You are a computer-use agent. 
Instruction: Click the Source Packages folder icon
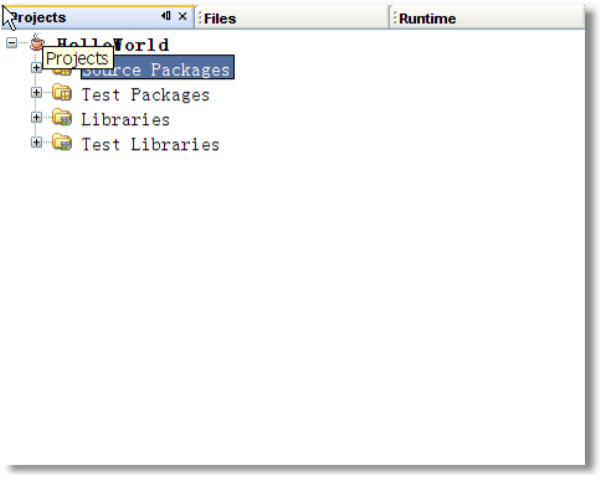pyautogui.click(x=62, y=71)
